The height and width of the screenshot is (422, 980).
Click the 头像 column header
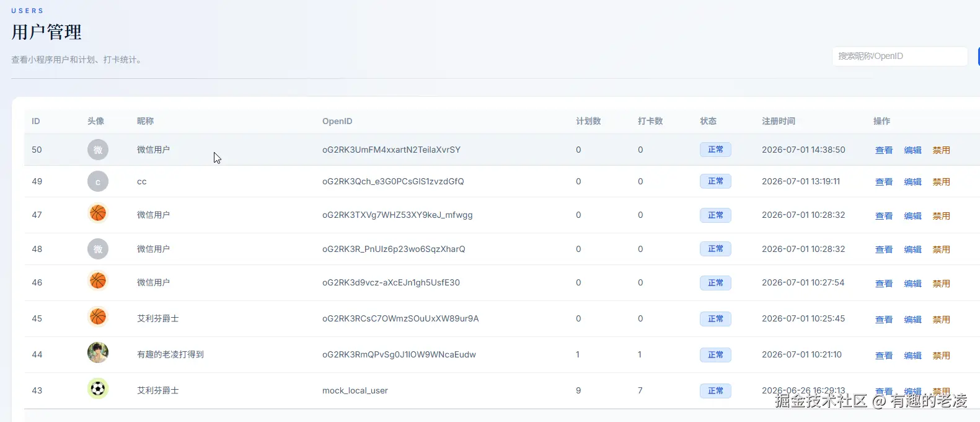click(x=95, y=121)
